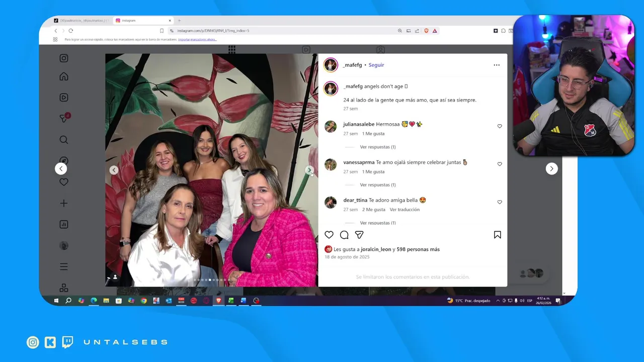Share the post with the paper plane icon
This screenshot has height=362, width=644.
pyautogui.click(x=359, y=235)
